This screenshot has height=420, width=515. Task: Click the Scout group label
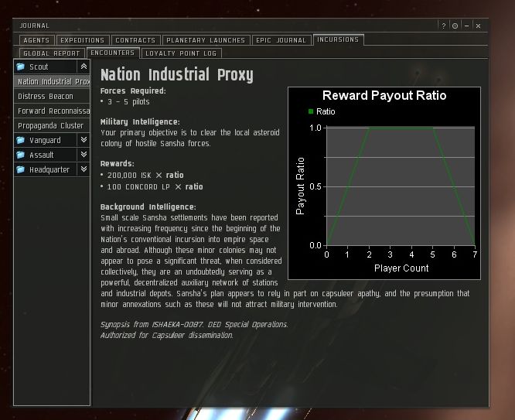[x=39, y=67]
